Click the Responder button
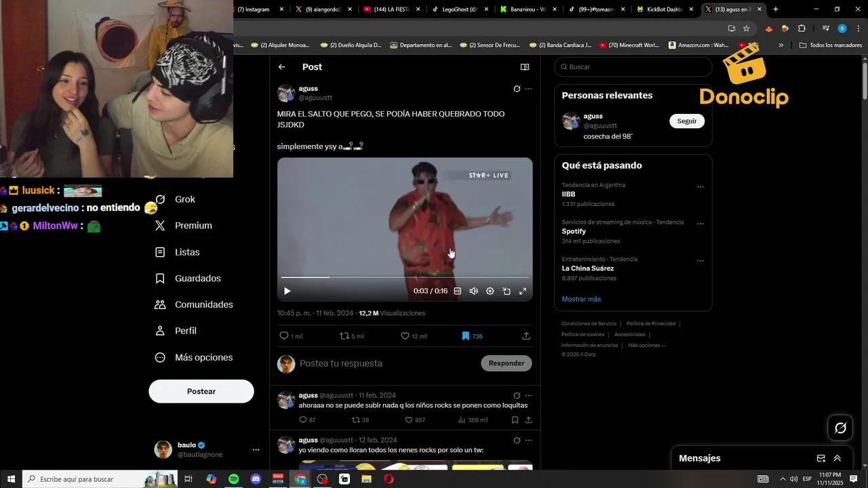This screenshot has width=868, height=488. click(x=507, y=363)
